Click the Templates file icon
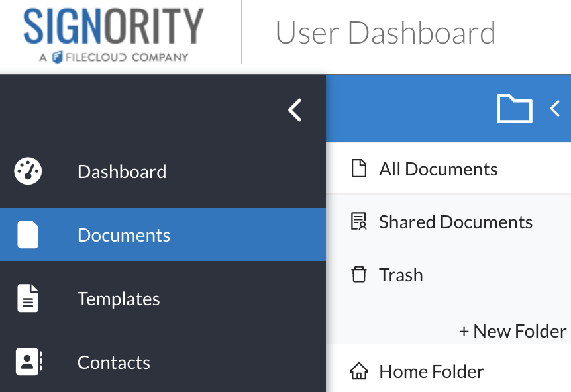 28,298
